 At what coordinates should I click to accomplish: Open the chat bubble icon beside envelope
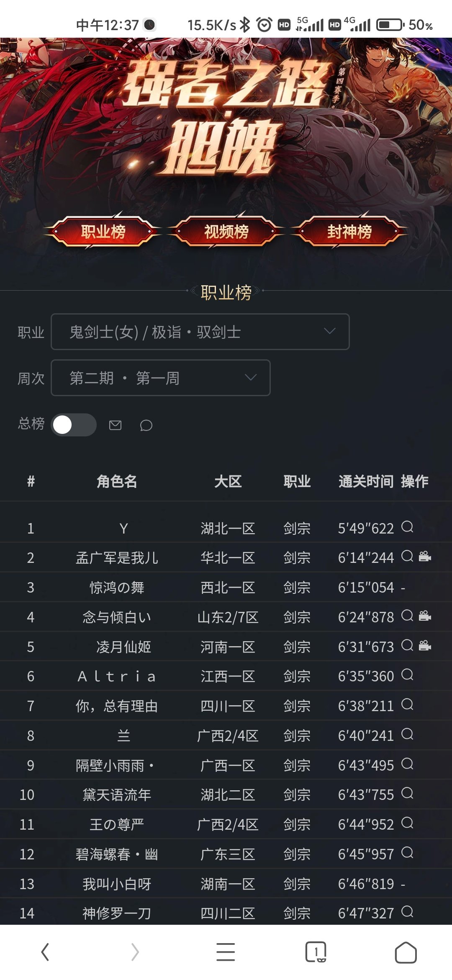pos(146,425)
